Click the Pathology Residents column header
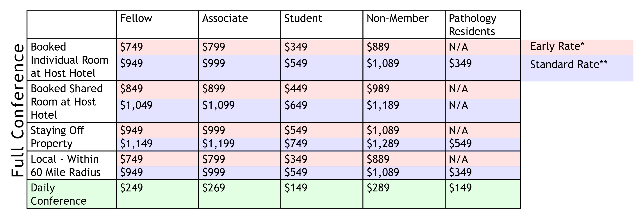This screenshot has height=220, width=644. point(472,25)
